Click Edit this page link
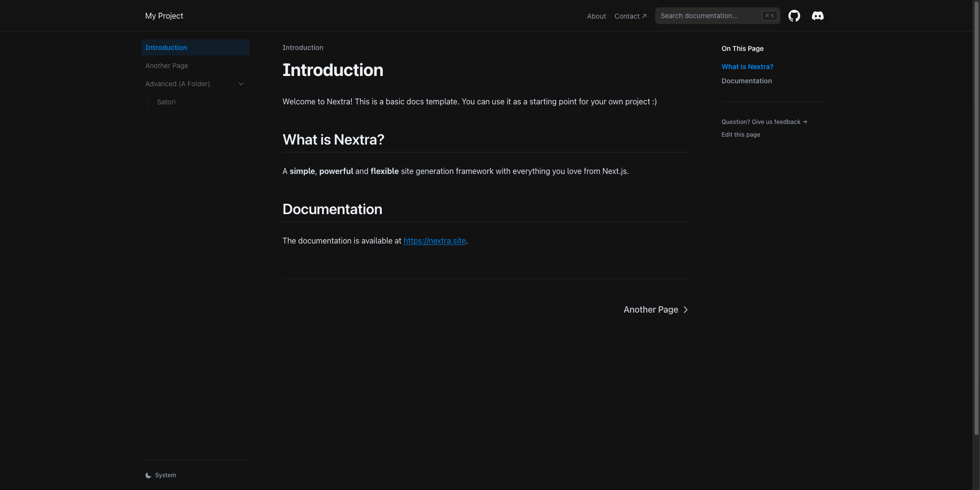Image resolution: width=980 pixels, height=490 pixels. pos(740,135)
